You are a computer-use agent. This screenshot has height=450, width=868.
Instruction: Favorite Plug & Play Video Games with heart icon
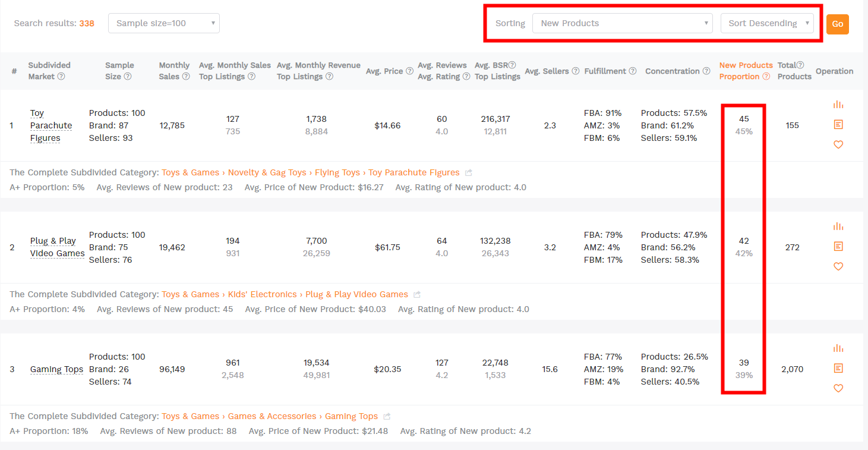[838, 266]
